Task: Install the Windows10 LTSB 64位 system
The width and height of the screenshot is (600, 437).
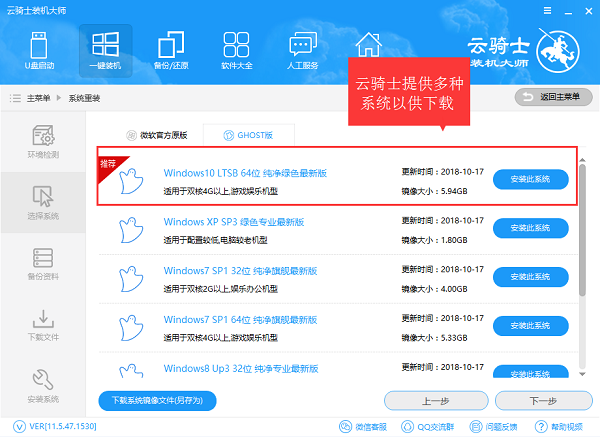Action: 530,179
